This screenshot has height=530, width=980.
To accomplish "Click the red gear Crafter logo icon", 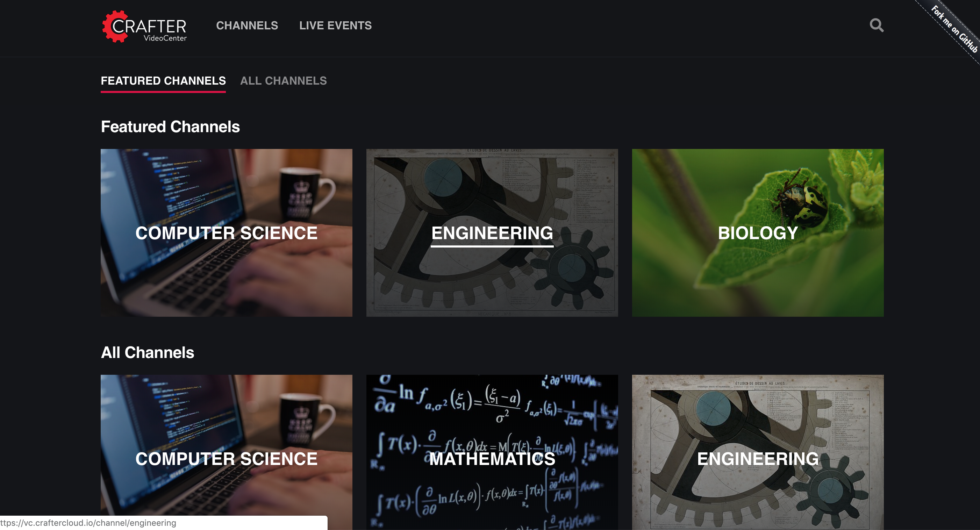I will pyautogui.click(x=115, y=26).
